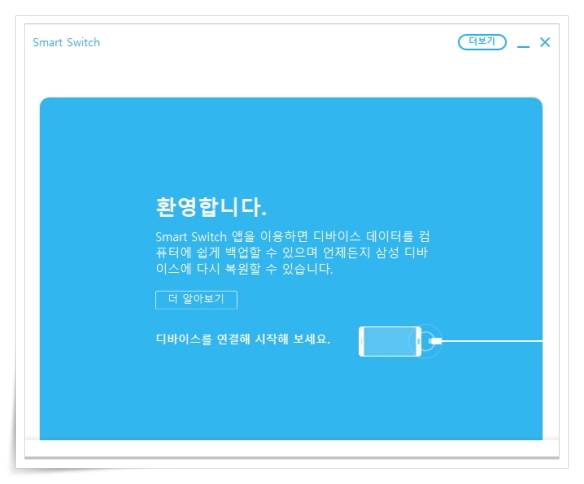Click the 더 알아보기 button

click(x=196, y=300)
